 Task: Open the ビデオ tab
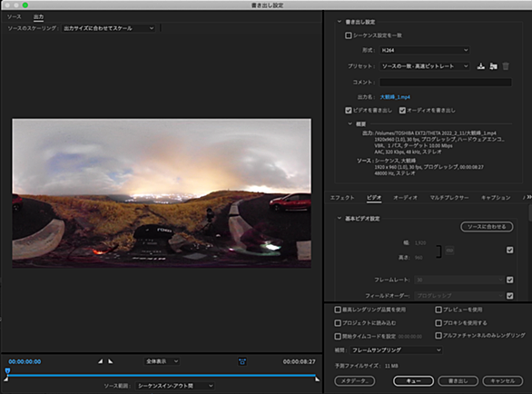[374, 198]
